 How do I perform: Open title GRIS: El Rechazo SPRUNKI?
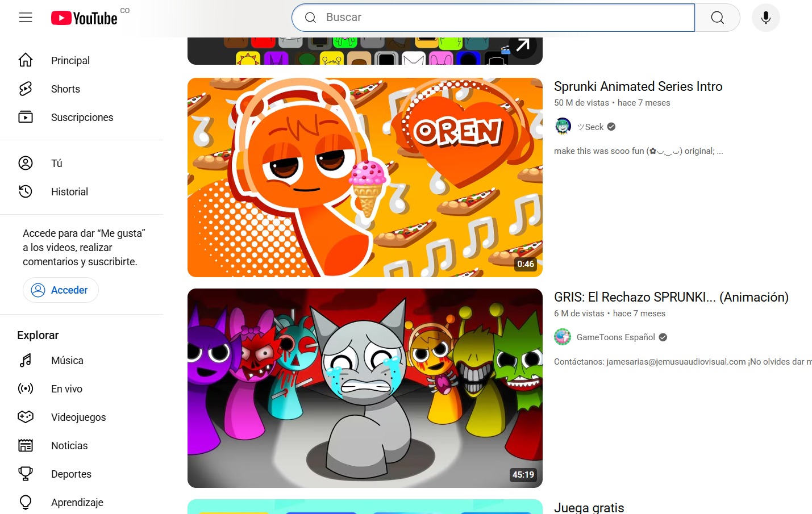pos(671,297)
